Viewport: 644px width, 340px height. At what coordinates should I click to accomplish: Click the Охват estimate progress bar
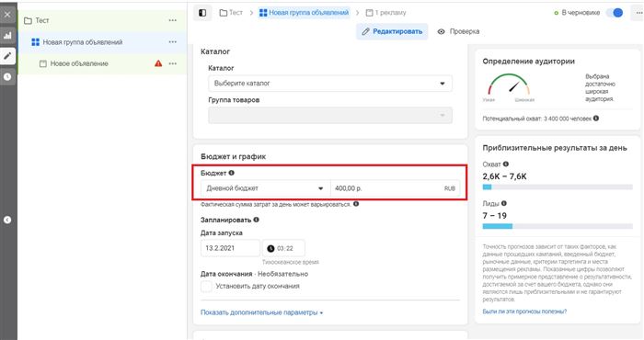[x=558, y=187]
